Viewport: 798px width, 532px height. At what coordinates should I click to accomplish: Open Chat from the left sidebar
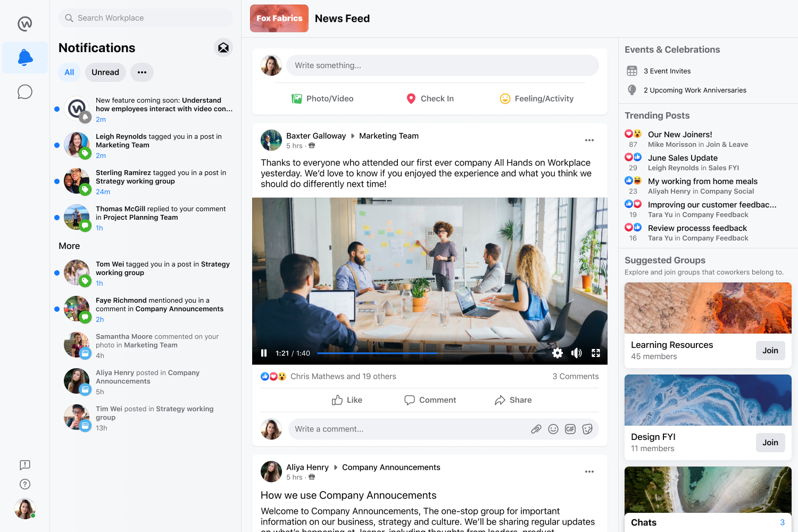24,92
